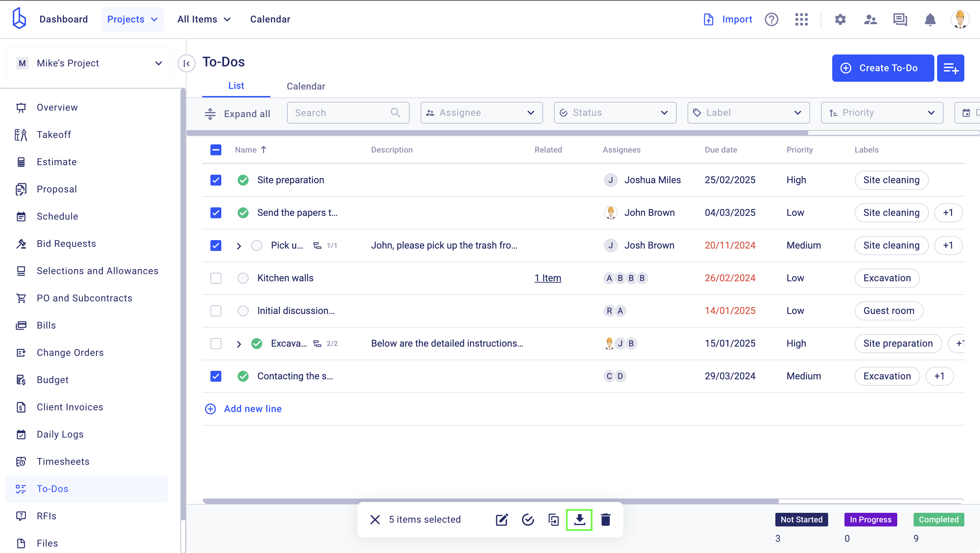
Task: Open Overview in the sidebar
Action: coord(87,108)
